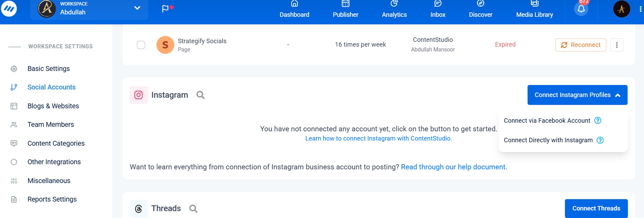Collapse the Connect Instagram Profiles dropdown
This screenshot has width=644, height=218.
(577, 95)
